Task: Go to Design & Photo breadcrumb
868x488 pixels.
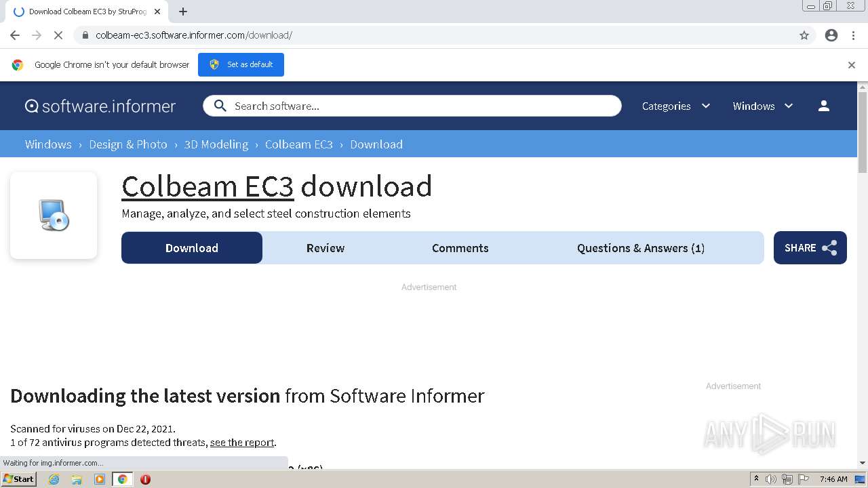Action: (x=128, y=144)
